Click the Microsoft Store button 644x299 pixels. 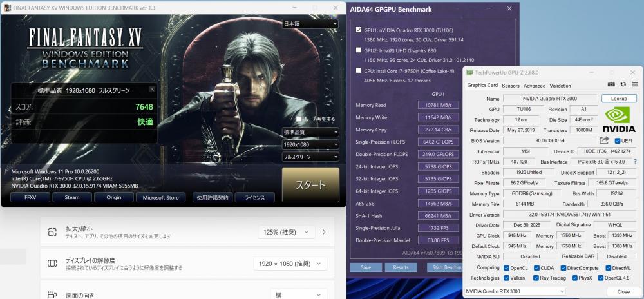(160, 198)
